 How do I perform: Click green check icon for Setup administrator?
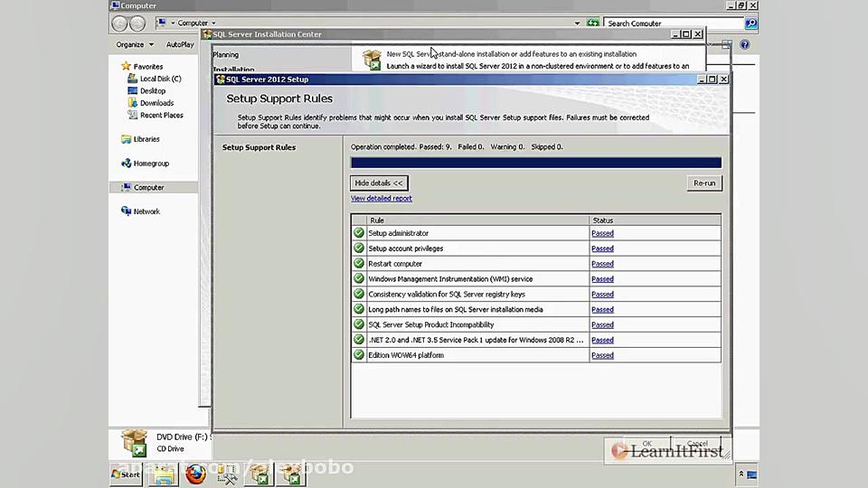[x=359, y=233]
